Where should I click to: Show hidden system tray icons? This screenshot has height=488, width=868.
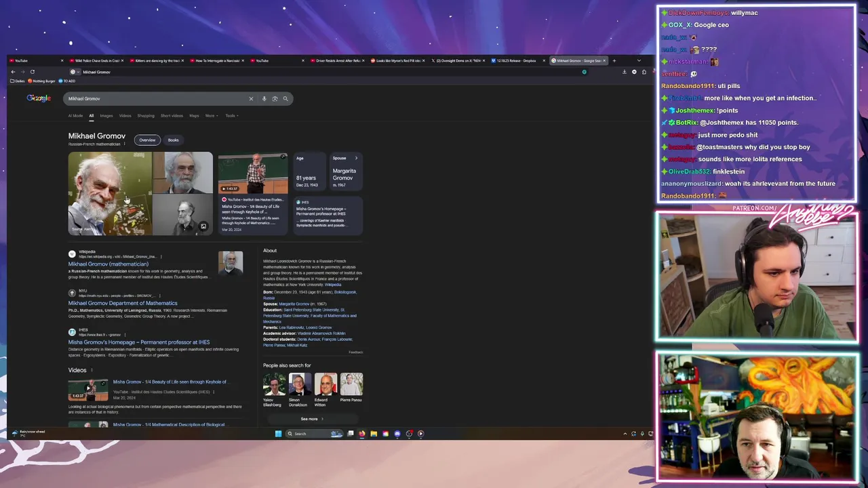625,434
